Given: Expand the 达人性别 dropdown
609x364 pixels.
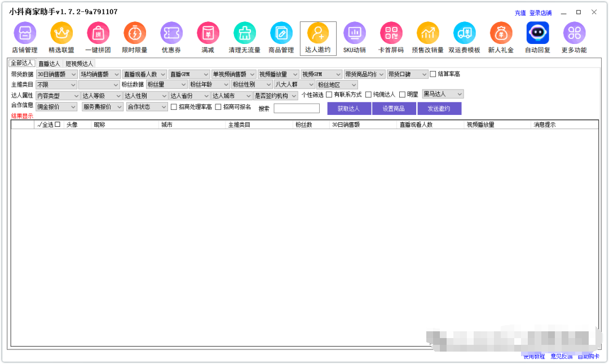Looking at the screenshot, I should point(145,95).
